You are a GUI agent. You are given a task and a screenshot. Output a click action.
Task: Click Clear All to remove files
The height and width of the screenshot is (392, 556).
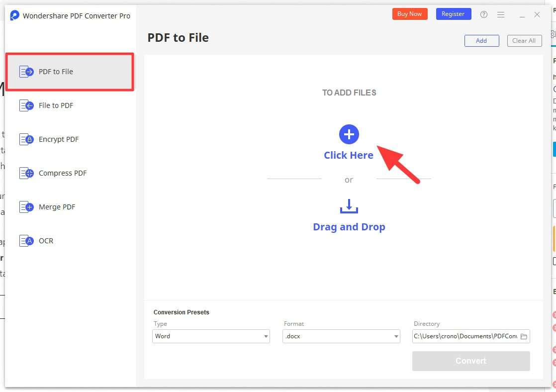tap(524, 40)
